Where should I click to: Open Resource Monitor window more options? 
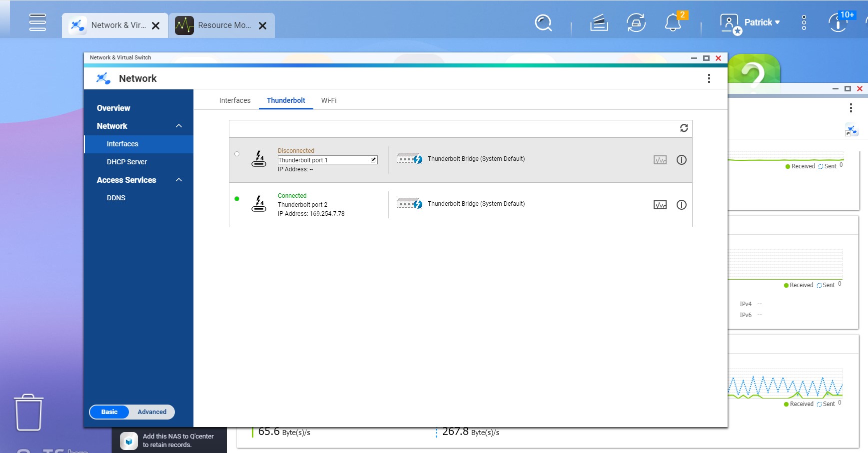pos(851,108)
